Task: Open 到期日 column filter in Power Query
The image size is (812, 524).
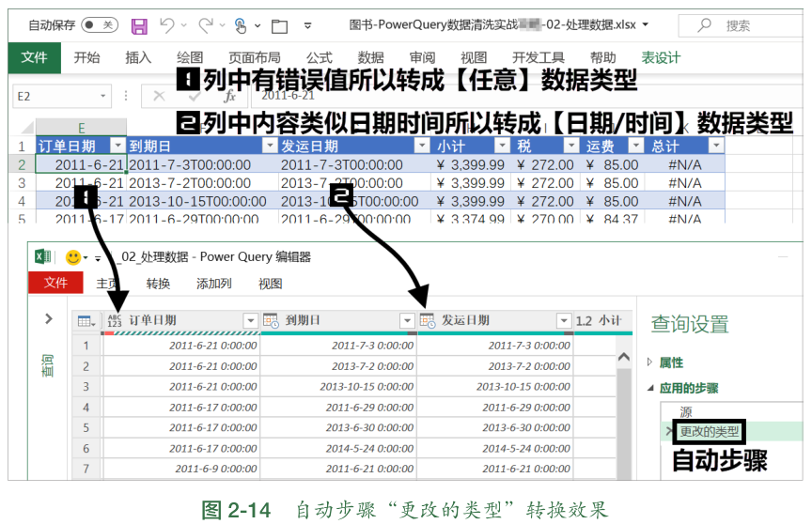Action: (x=408, y=321)
